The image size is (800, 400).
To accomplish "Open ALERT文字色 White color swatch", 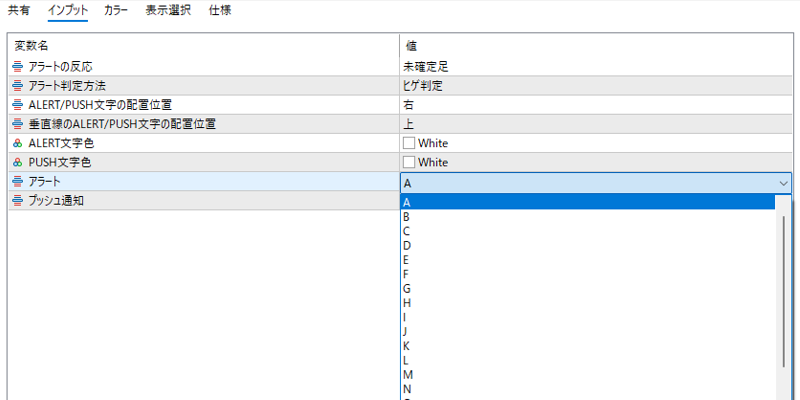I will (x=409, y=143).
